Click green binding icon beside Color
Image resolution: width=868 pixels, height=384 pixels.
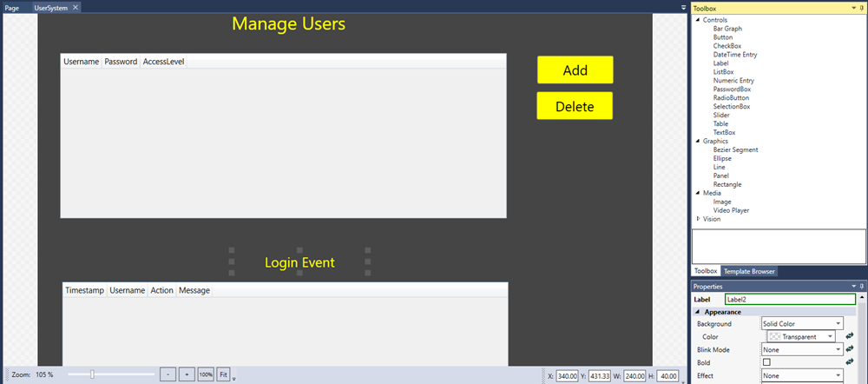(850, 336)
